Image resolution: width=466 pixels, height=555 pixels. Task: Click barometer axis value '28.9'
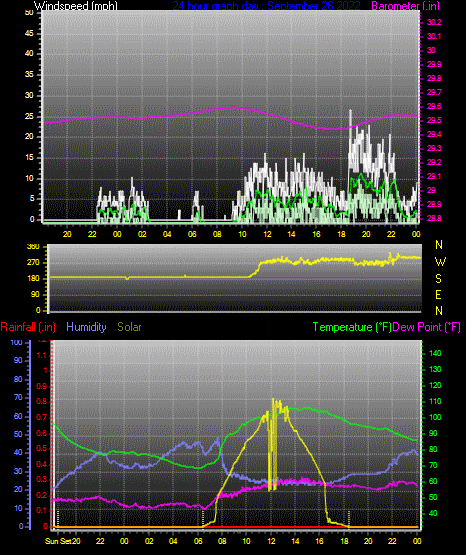point(434,205)
